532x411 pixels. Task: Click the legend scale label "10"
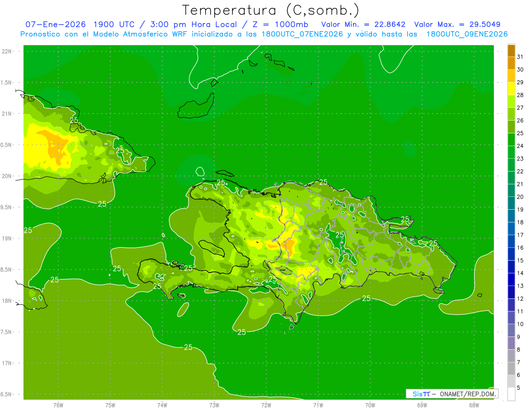(520, 324)
